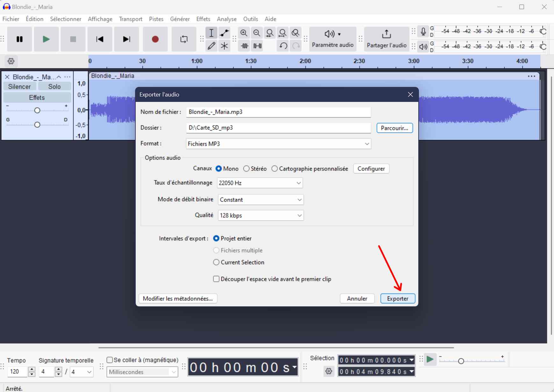Check Découper l'espace vide avant le premier clip
The height and width of the screenshot is (392, 554).
[272, 279]
